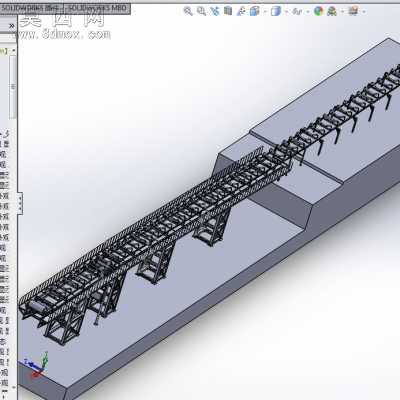Image resolution: width=400 pixels, height=400 pixels.
Task: Click the View Orientation cube icon
Action: 255,11
